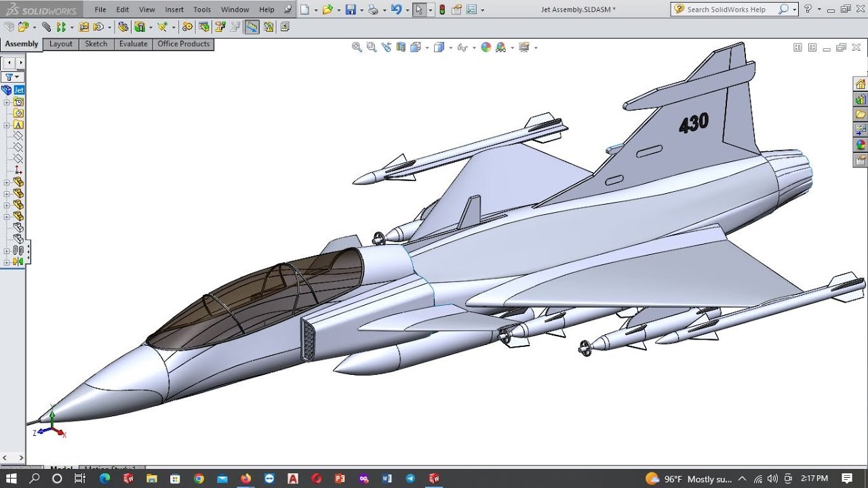The height and width of the screenshot is (488, 868).
Task: Click the Section View icon
Action: point(401,47)
